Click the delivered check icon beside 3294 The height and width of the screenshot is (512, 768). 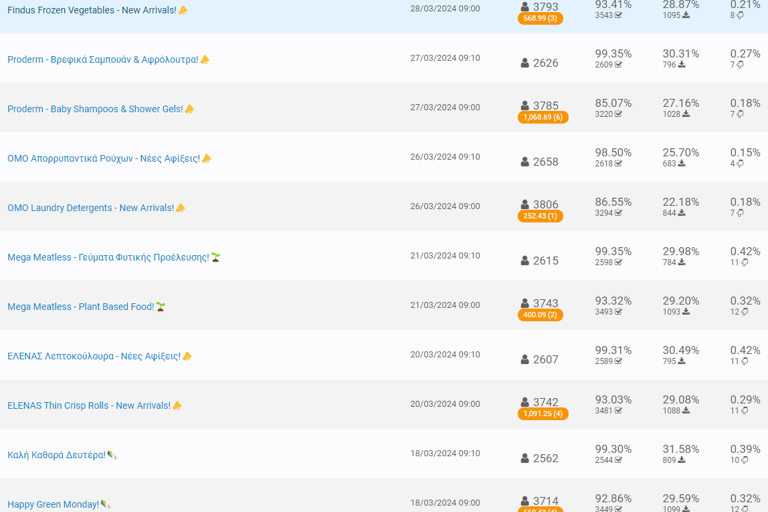(x=619, y=213)
